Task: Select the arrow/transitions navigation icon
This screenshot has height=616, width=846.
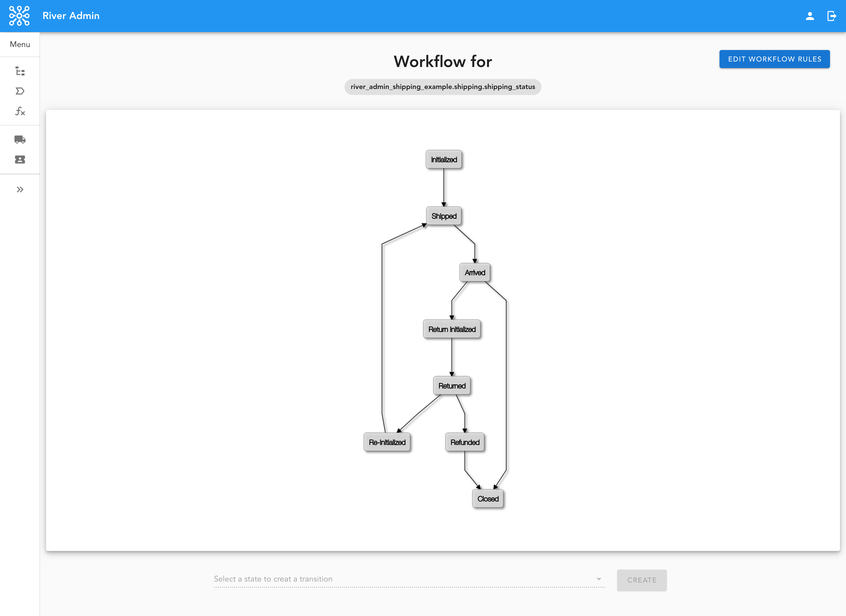Action: [20, 91]
